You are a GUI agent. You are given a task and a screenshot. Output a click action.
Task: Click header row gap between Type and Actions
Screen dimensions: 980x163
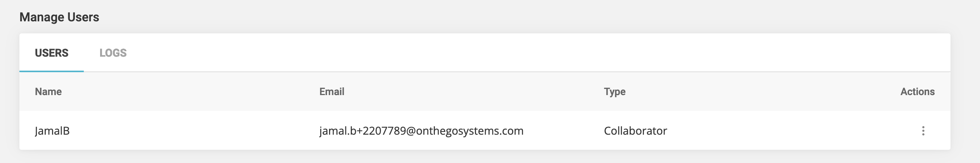(x=760, y=92)
